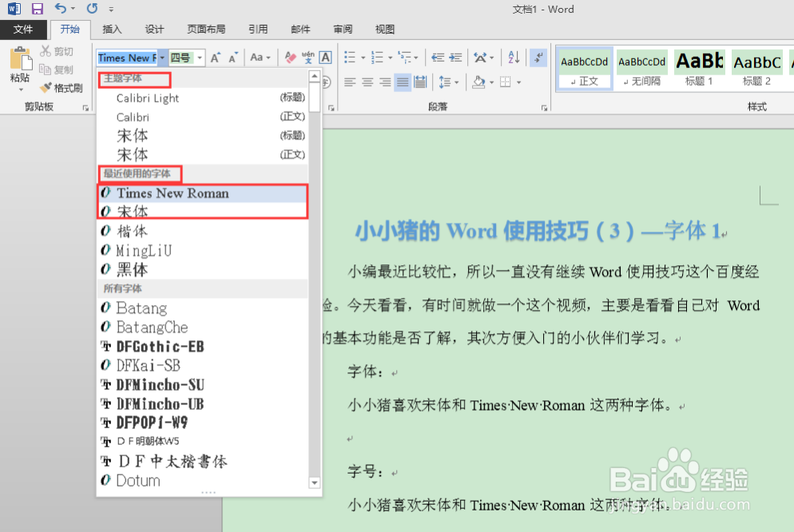794x532 pixels.
Task: Click the Bullets list icon
Action: pyautogui.click(x=350, y=58)
